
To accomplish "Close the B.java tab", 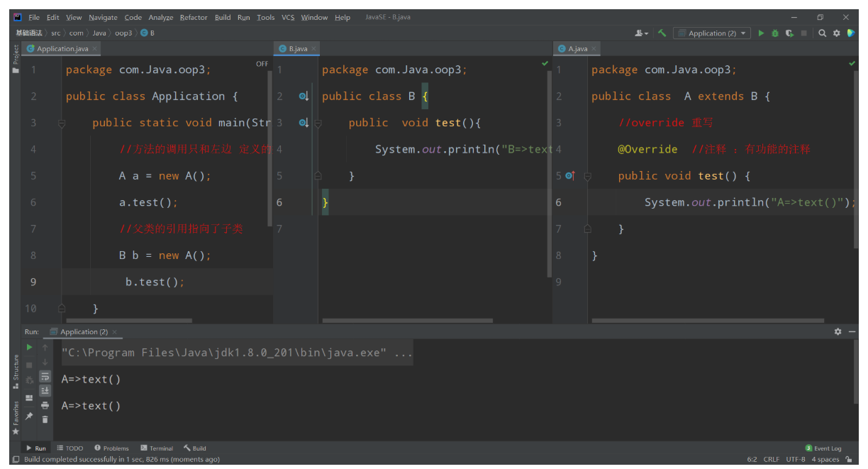I will pyautogui.click(x=314, y=49).
